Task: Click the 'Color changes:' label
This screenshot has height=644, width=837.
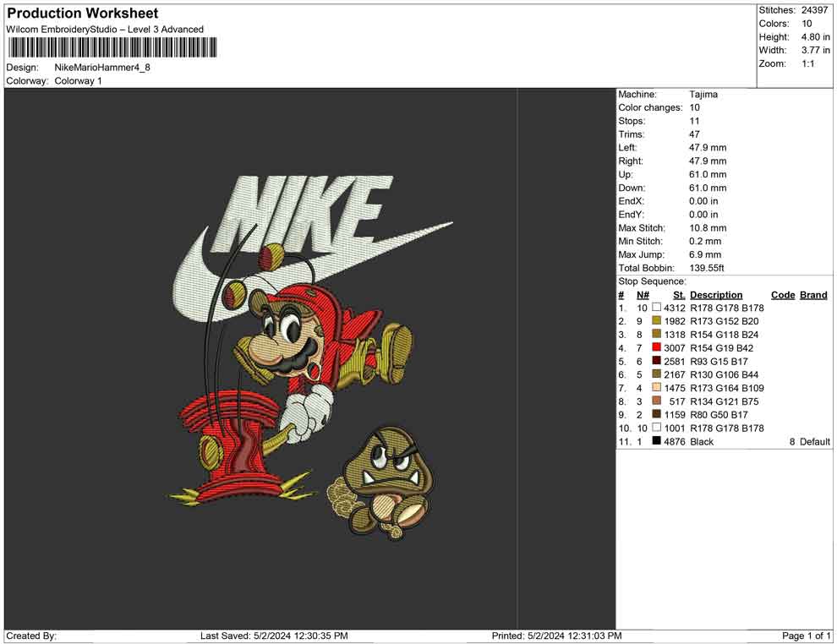Action: click(x=650, y=108)
